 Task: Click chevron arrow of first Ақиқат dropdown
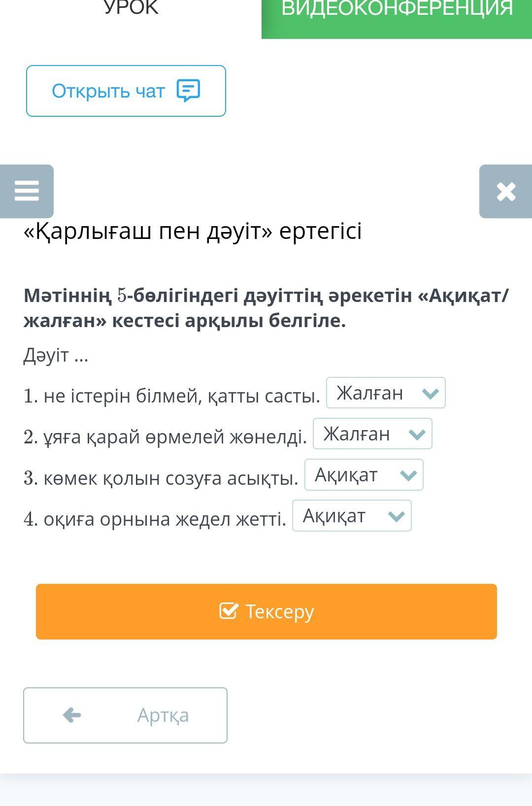point(409,475)
